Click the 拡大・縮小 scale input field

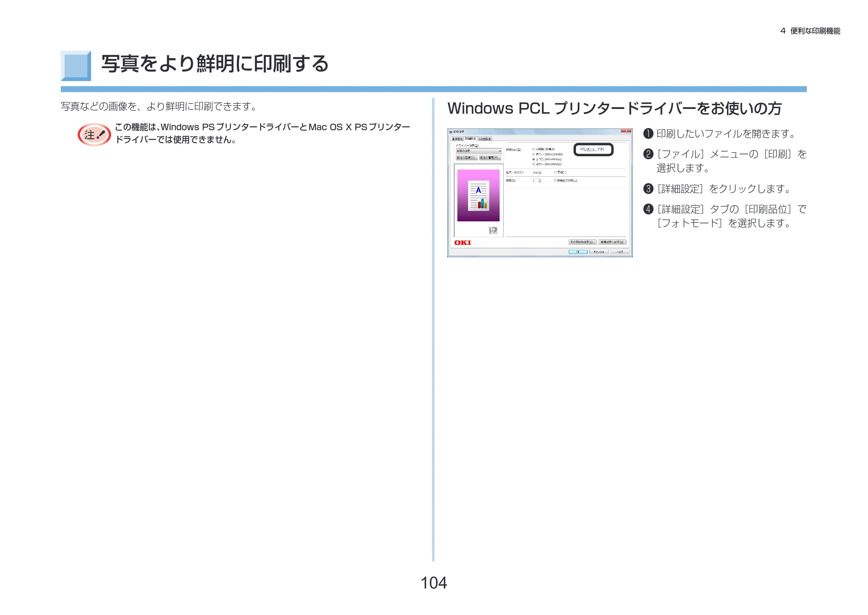pos(535,173)
